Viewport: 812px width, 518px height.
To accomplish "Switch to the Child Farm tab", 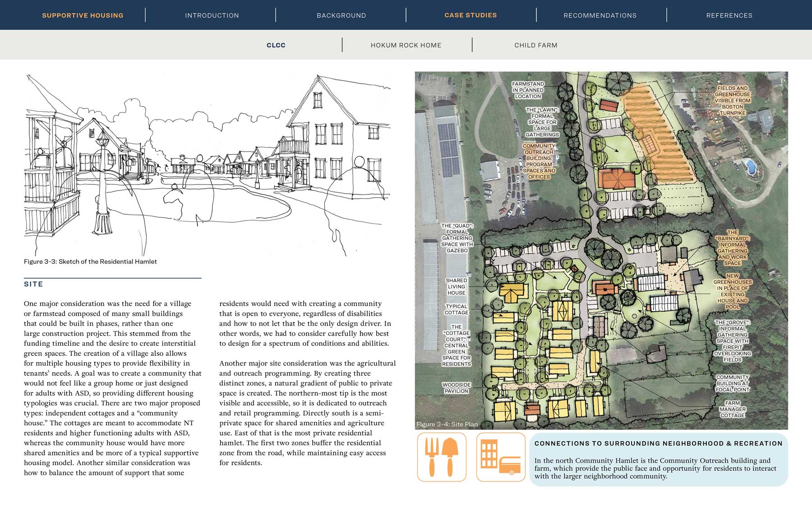I will pyautogui.click(x=536, y=45).
